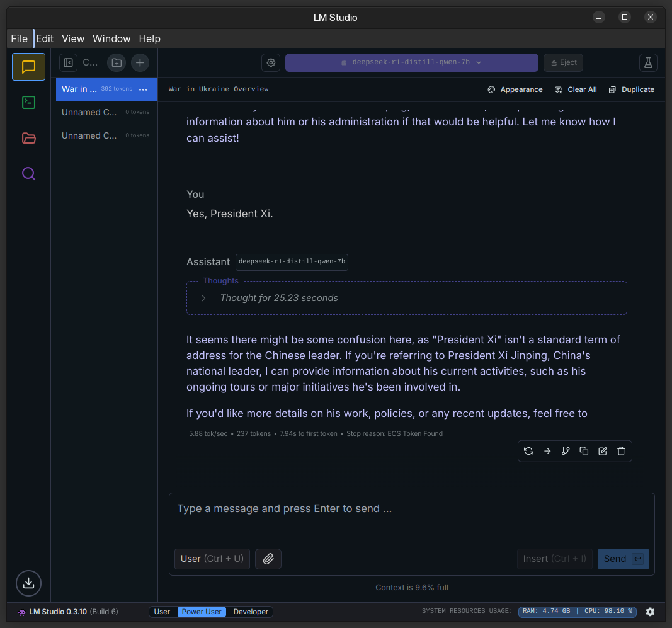Switch to Developer mode
Image resolution: width=672 pixels, height=628 pixels.
(251, 612)
